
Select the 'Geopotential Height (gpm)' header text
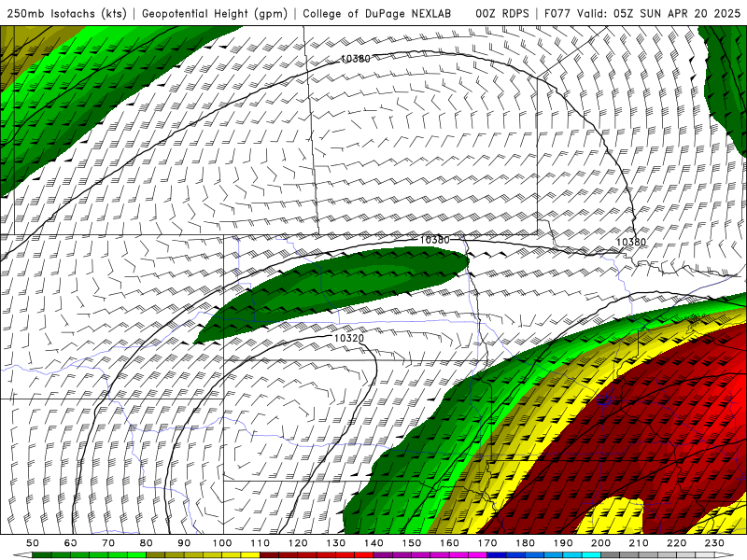pyautogui.click(x=215, y=14)
